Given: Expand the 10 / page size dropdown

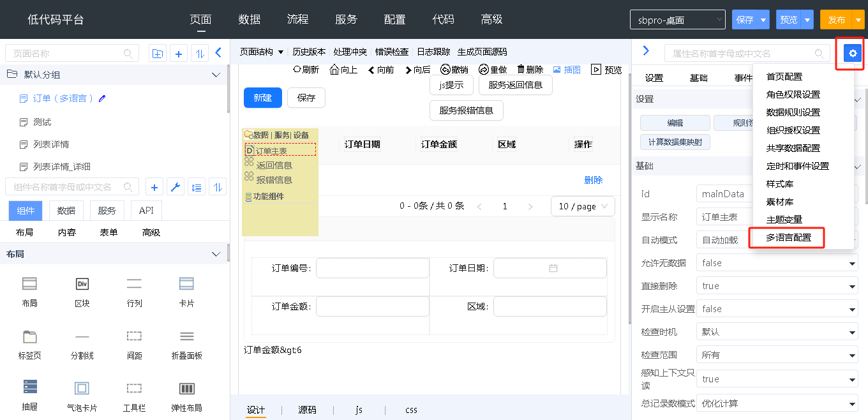Looking at the screenshot, I should click(x=583, y=206).
